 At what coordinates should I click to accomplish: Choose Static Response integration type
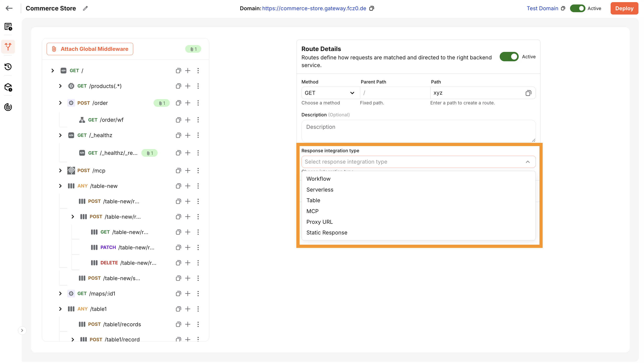[x=418, y=233]
